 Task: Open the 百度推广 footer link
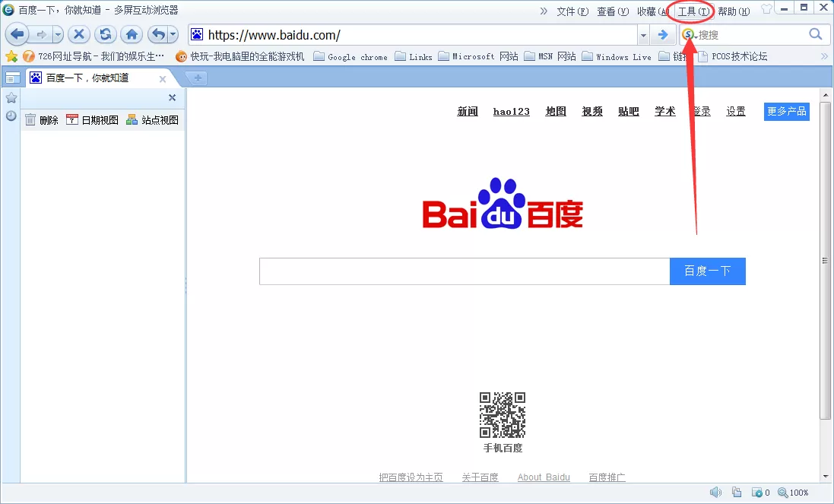[607, 477]
